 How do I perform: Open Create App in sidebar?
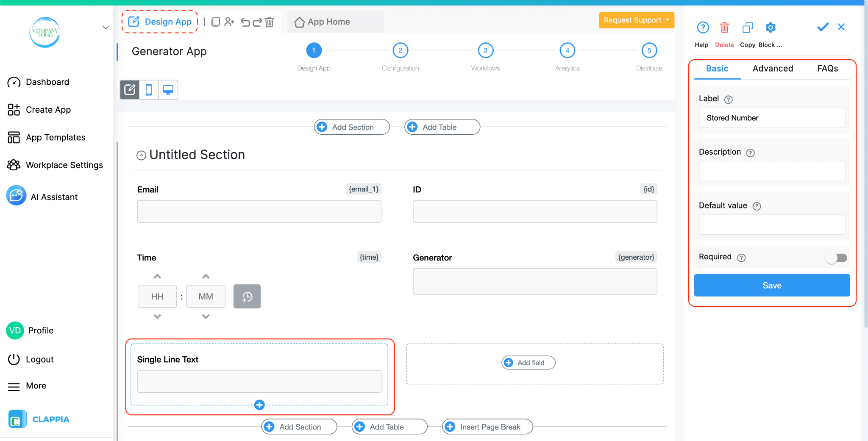pyautogui.click(x=39, y=110)
